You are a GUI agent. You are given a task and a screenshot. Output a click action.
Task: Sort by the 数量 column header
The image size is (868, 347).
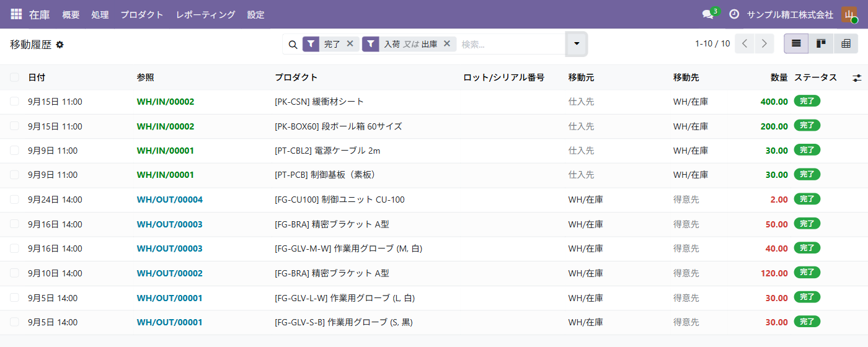(779, 77)
